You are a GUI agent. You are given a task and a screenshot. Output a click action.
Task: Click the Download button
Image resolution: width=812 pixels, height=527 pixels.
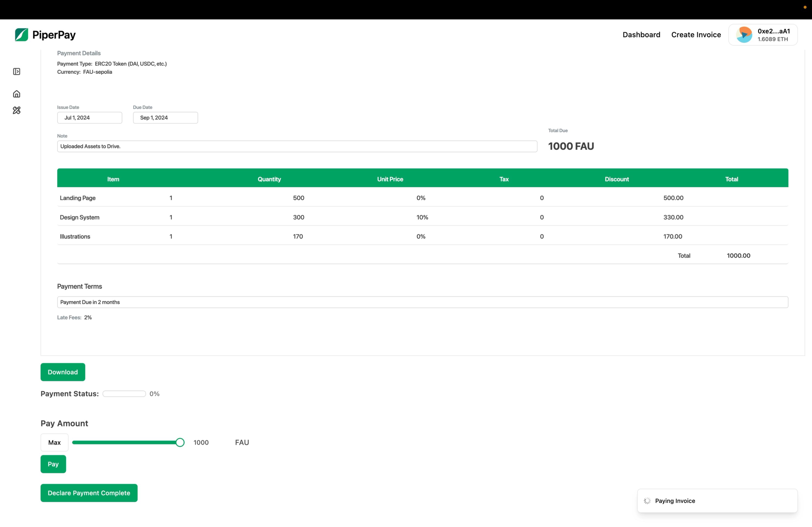point(63,372)
